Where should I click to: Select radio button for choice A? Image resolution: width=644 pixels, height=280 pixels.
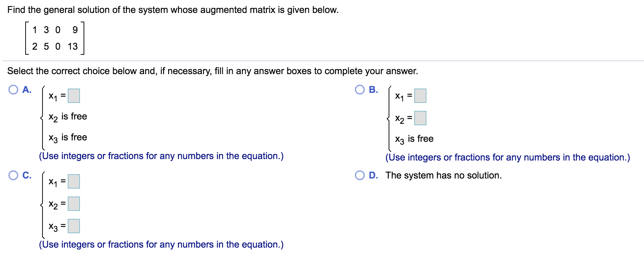[x=13, y=90]
